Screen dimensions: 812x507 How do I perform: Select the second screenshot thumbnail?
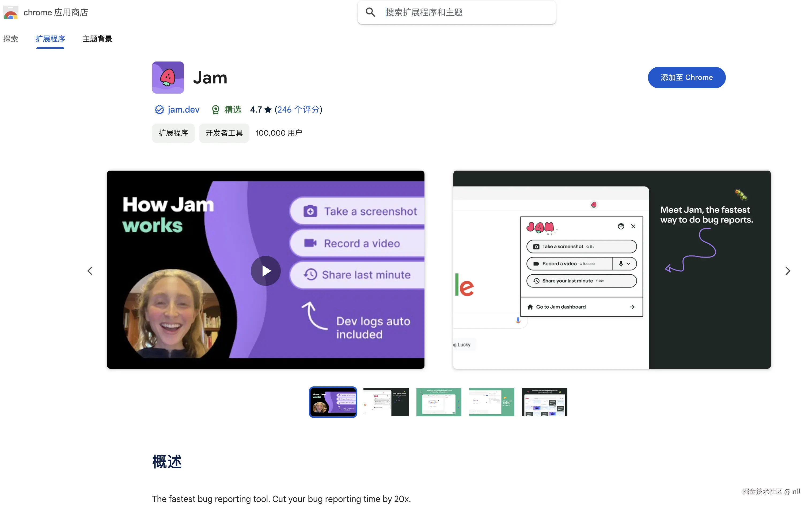coord(386,402)
